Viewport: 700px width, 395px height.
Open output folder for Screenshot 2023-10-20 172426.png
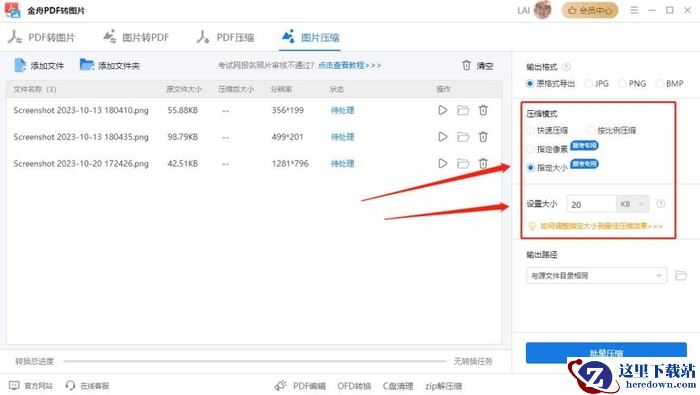click(463, 163)
